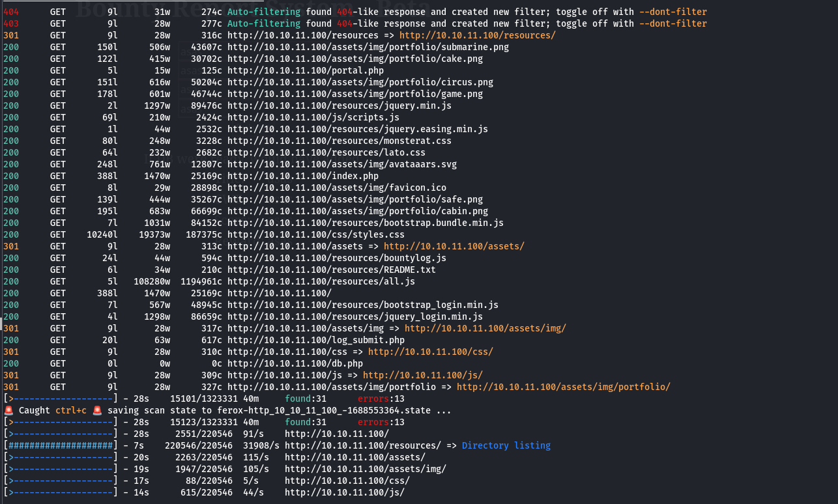This screenshot has height=504, width=838.
Task: Click the 187375c size value
Action: coord(204,234)
